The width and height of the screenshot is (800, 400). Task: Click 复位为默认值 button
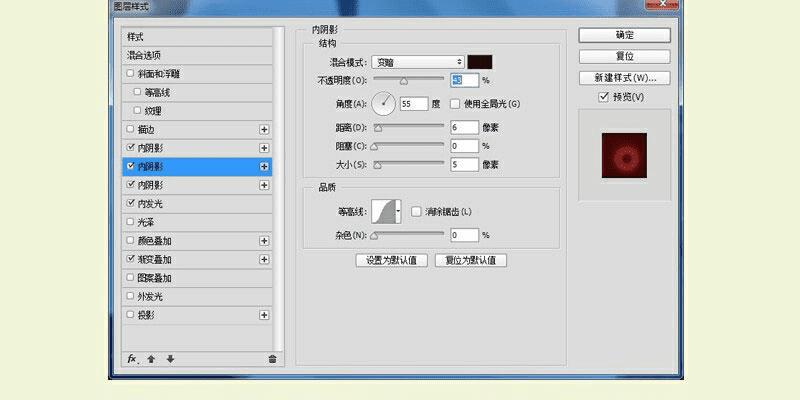click(470, 260)
